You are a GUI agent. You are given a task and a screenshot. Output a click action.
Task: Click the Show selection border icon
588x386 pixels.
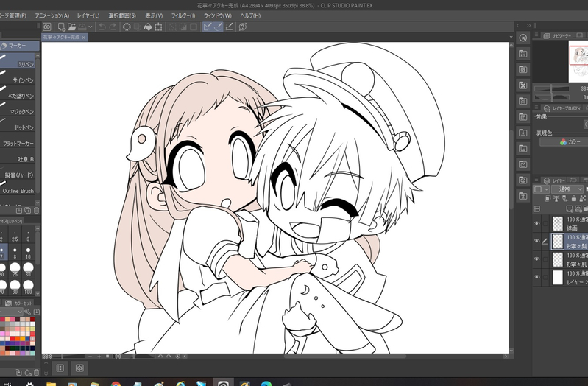coord(194,27)
